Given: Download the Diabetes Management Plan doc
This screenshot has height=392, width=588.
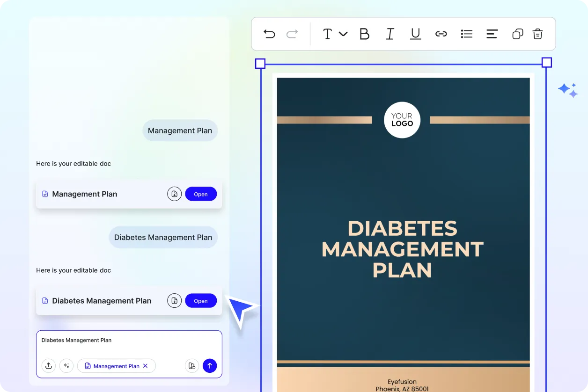Looking at the screenshot, I should 174,301.
